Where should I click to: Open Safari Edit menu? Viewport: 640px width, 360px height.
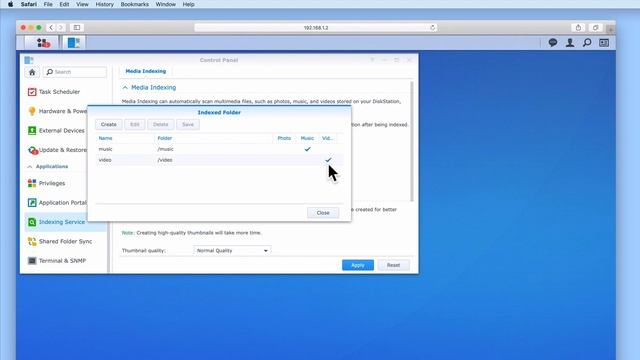64,4
